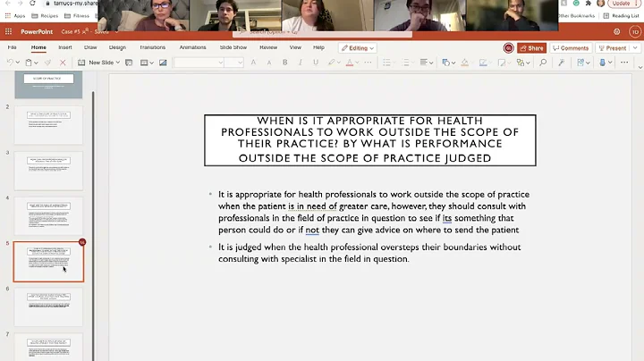Click the more options ellipsis at ribbon end
This screenshot has width=644, height=361.
(x=624, y=63)
